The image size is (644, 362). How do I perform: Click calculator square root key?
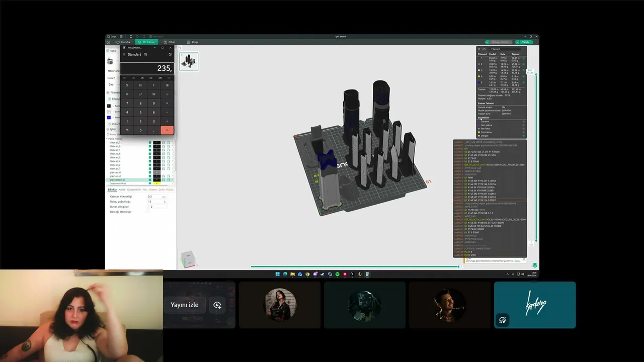coord(154,94)
